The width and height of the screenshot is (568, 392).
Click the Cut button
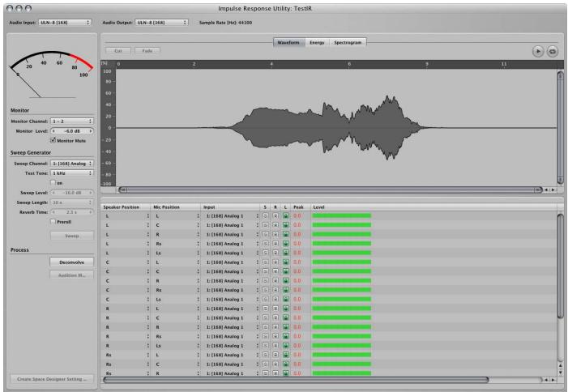118,51
